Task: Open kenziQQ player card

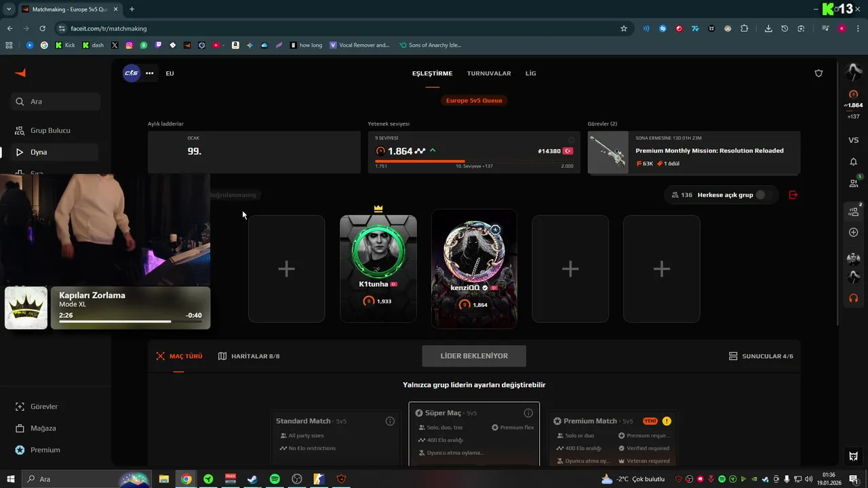Action: coord(474,268)
